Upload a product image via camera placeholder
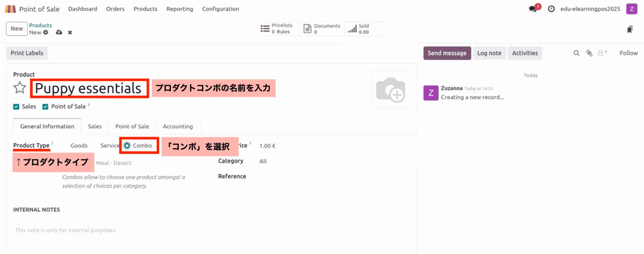The image size is (644, 254). pos(390,89)
